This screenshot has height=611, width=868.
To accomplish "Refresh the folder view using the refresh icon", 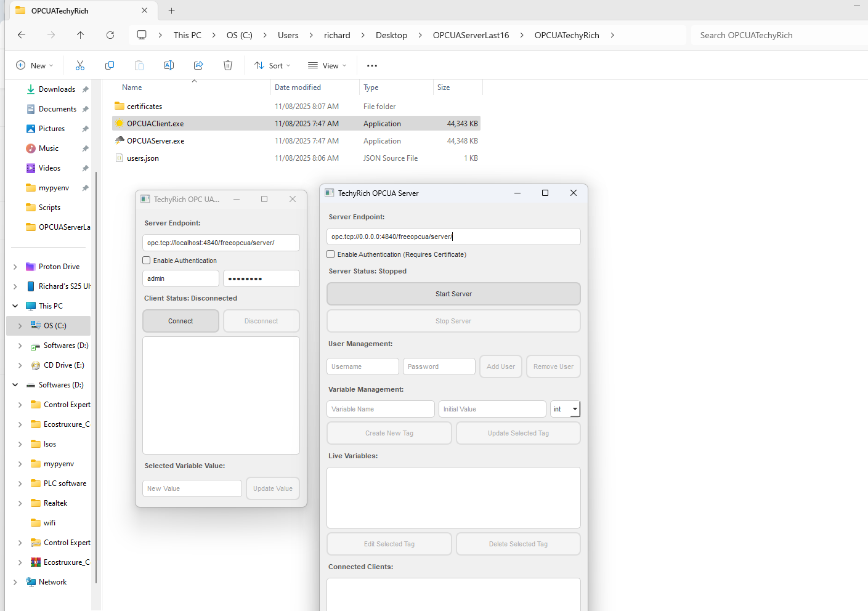I will pos(110,35).
